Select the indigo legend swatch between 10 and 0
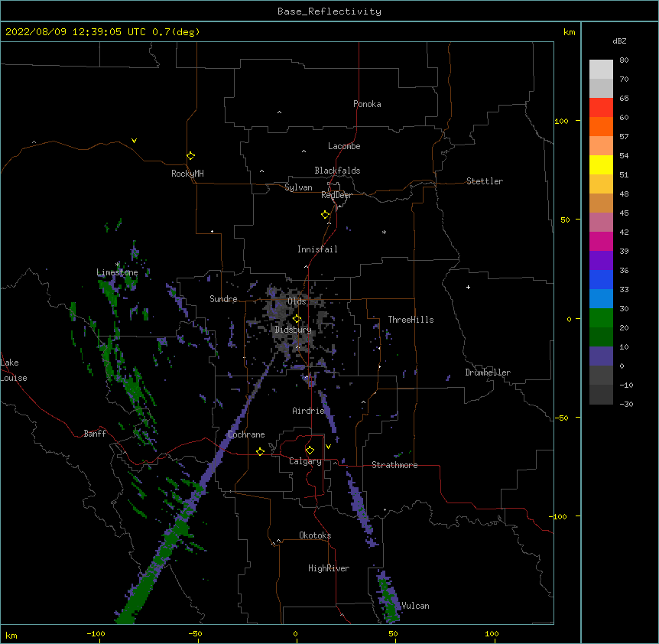 tap(601, 356)
